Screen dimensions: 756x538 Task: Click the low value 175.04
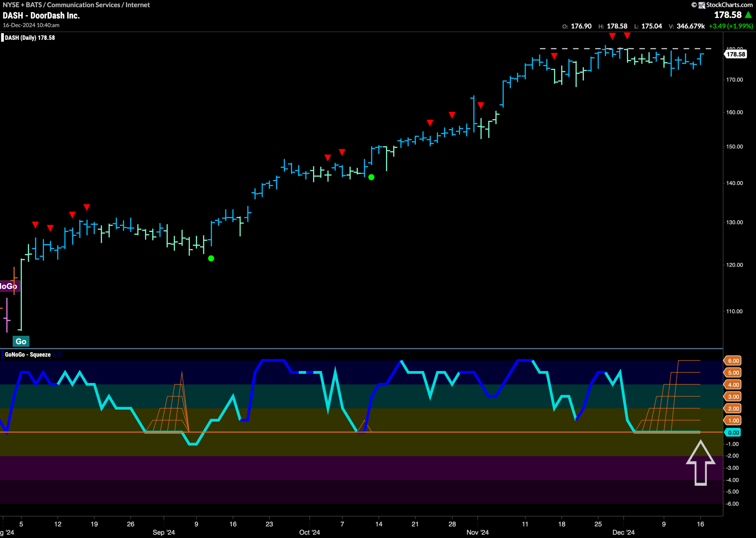[652, 26]
